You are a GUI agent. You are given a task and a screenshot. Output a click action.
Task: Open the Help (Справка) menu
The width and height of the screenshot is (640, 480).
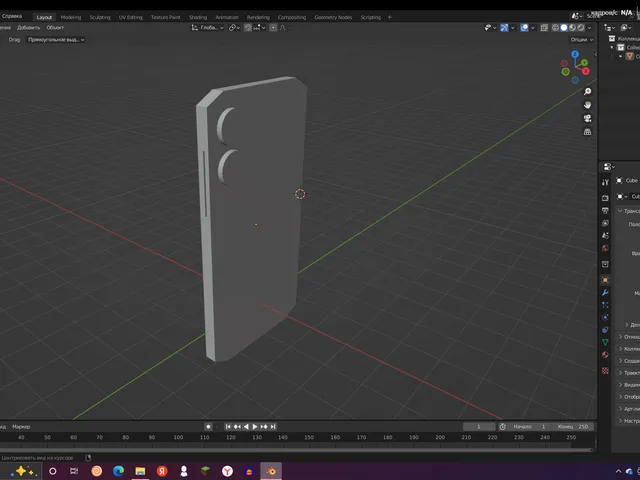(x=12, y=16)
